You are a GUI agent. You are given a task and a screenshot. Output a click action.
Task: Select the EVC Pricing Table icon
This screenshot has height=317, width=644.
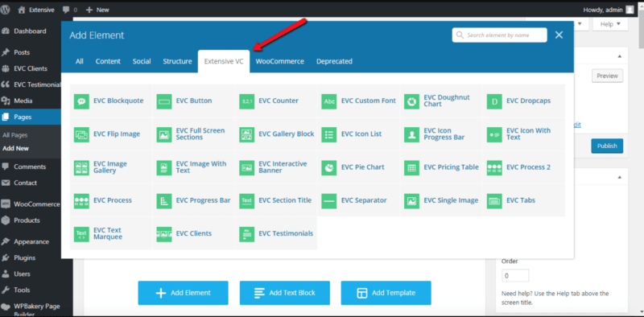pyautogui.click(x=411, y=167)
